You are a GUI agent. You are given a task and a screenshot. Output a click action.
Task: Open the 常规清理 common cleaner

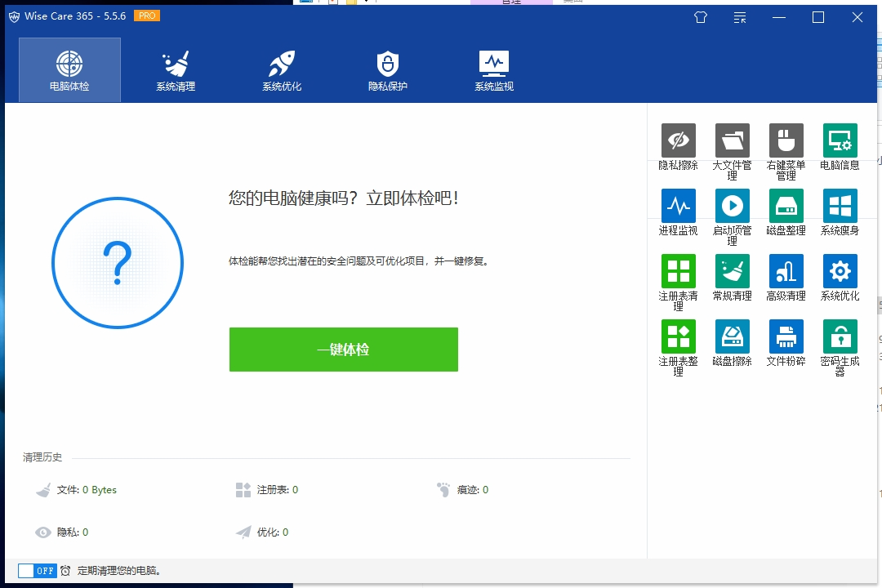(x=733, y=271)
